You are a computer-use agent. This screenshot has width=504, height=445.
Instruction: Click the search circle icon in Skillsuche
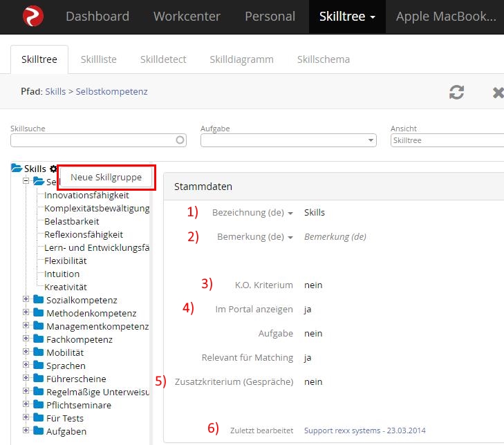(x=180, y=140)
